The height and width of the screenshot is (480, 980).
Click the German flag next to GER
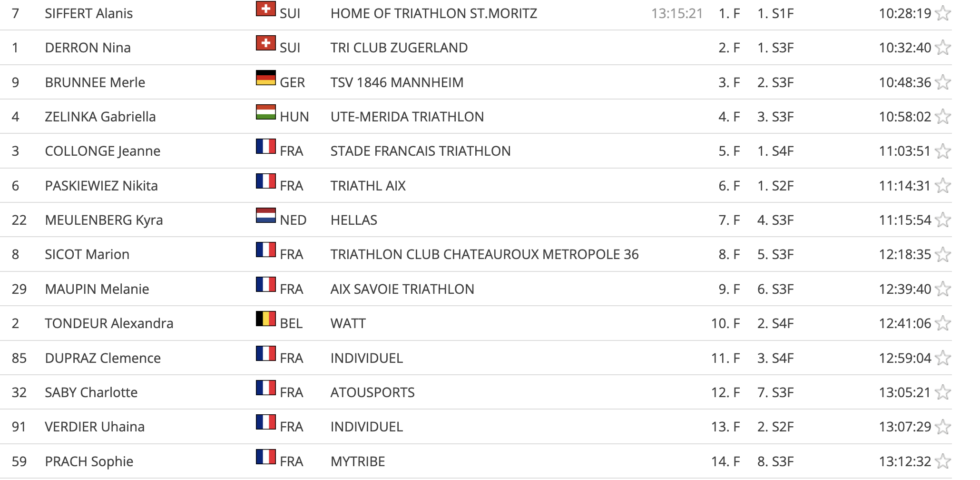(266, 78)
